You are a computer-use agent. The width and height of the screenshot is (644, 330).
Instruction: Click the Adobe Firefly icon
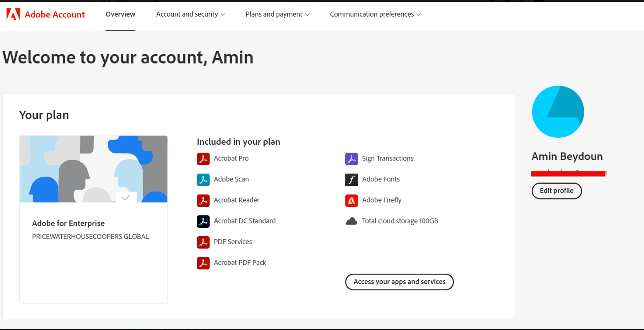[x=352, y=200]
